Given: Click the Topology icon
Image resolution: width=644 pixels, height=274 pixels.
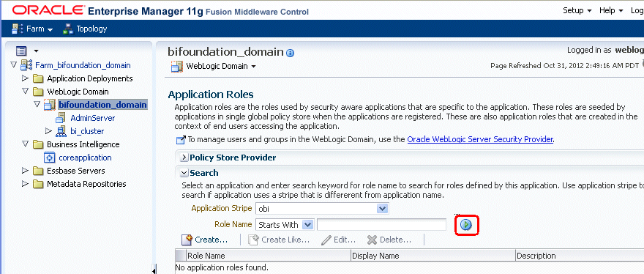Looking at the screenshot, I should point(68,29).
